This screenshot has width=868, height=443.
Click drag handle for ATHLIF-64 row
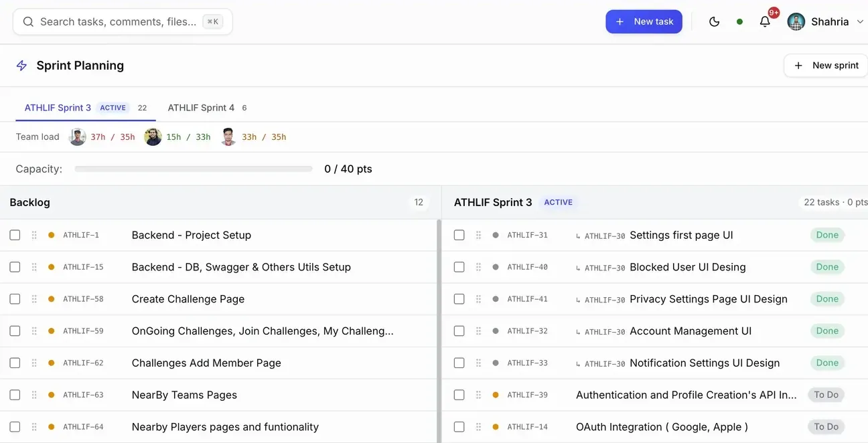tap(34, 427)
